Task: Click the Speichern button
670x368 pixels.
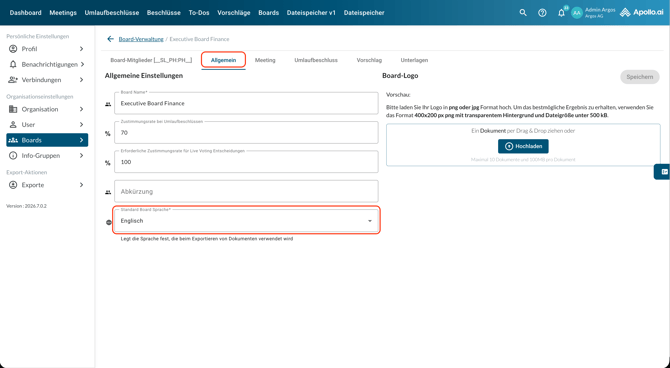Action: pyautogui.click(x=640, y=77)
